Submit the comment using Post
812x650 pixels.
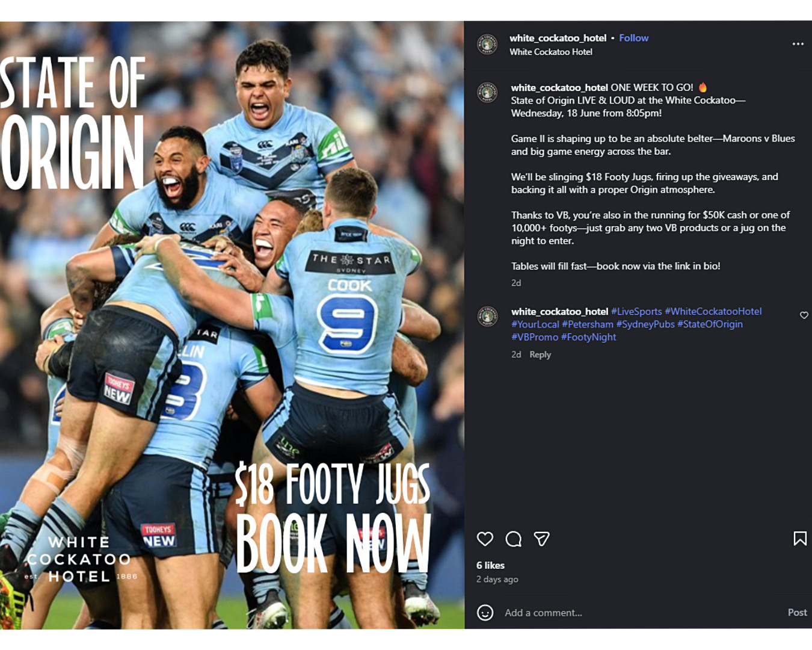click(798, 612)
